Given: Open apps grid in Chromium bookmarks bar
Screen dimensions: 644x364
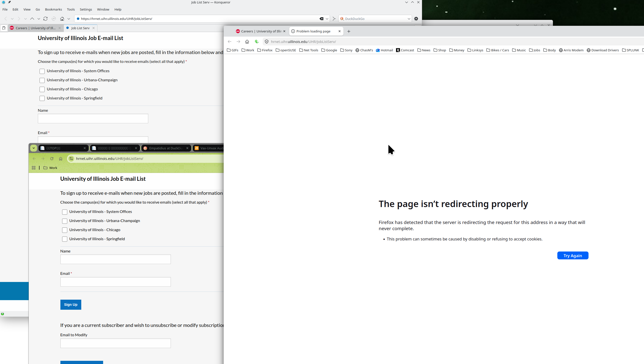Looking at the screenshot, I should 33,168.
